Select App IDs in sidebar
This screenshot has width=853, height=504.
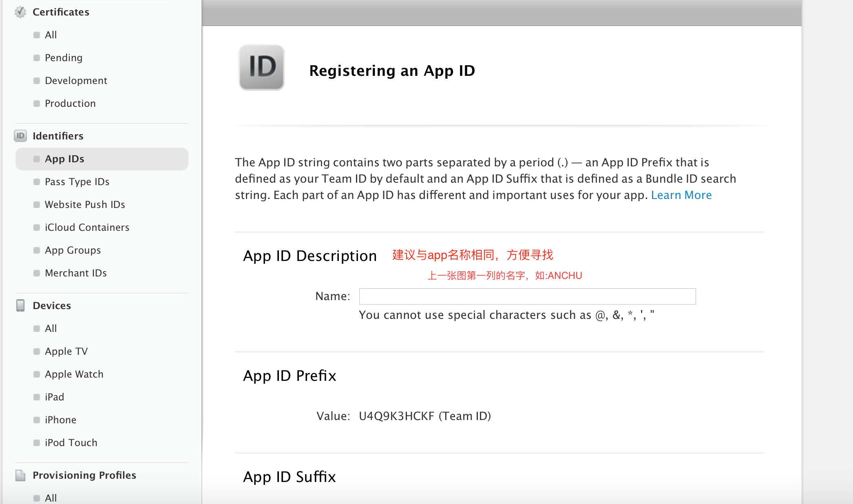pyautogui.click(x=102, y=159)
